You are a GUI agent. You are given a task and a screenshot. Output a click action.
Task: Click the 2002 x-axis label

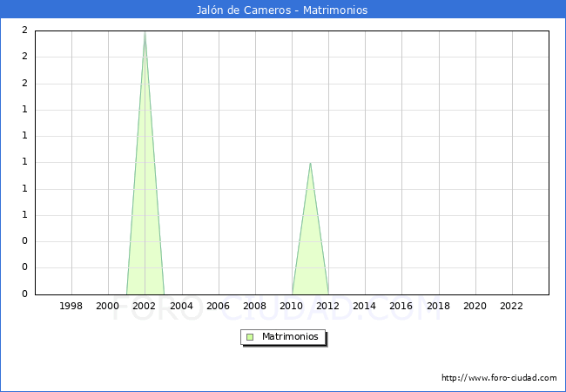click(x=144, y=306)
